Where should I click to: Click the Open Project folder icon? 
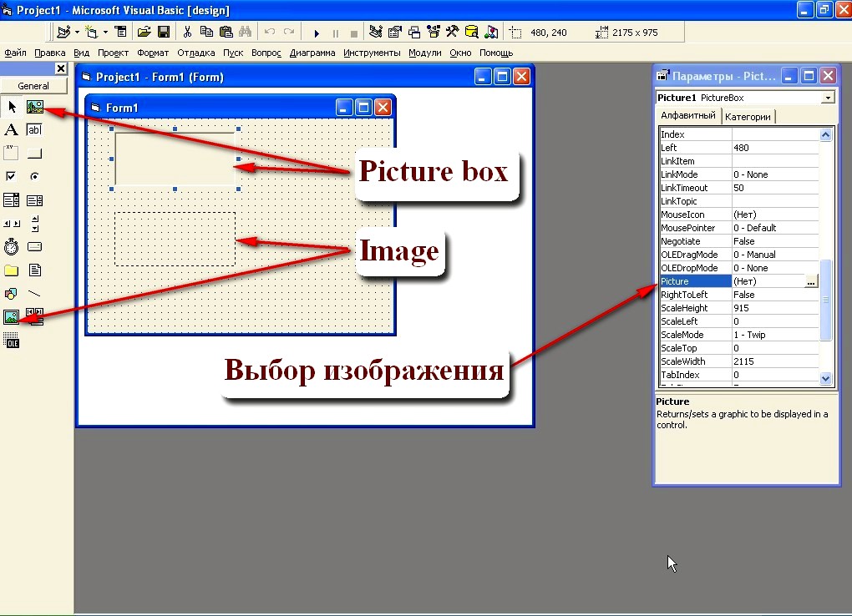click(144, 32)
